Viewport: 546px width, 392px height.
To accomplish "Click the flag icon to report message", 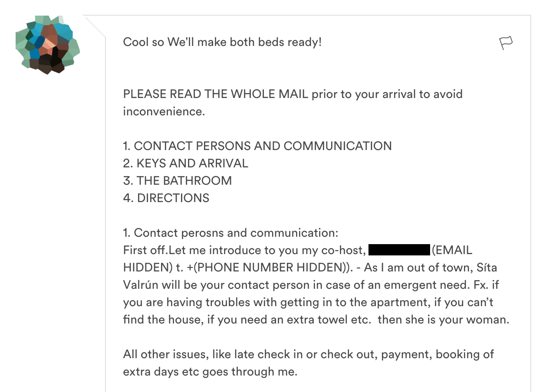I will coord(506,43).
